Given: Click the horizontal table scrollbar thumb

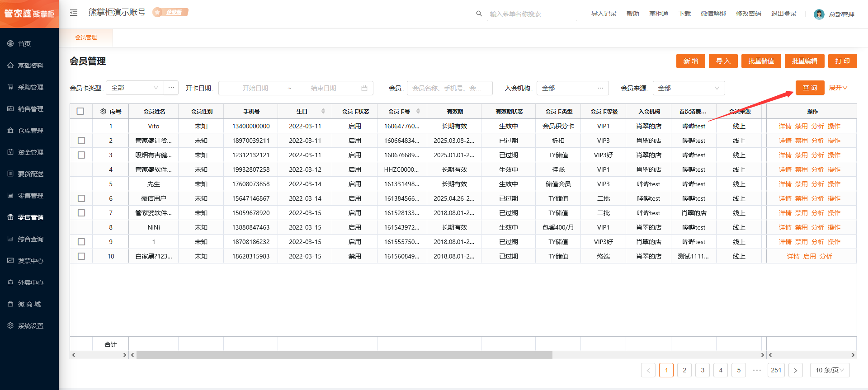Looking at the screenshot, I should [x=344, y=355].
